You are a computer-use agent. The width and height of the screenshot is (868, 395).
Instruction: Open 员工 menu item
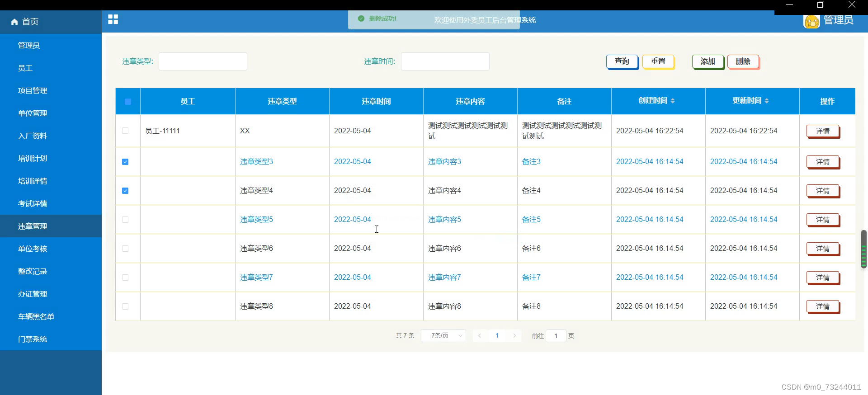[51, 68]
